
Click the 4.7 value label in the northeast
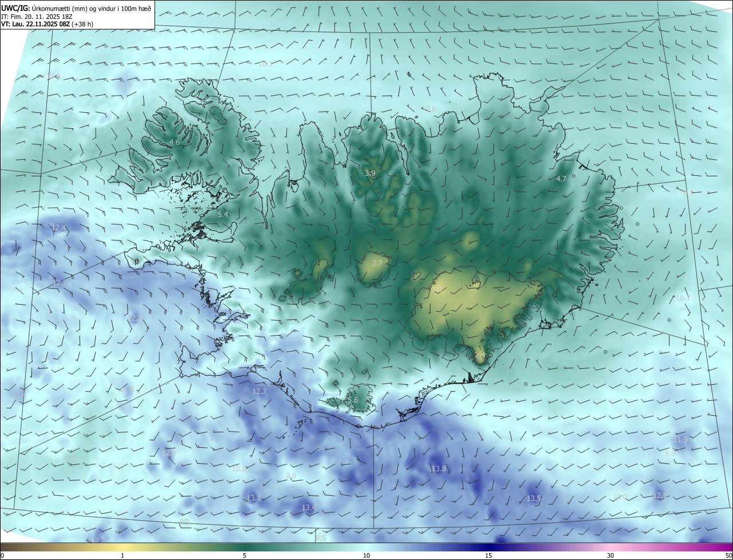point(561,179)
